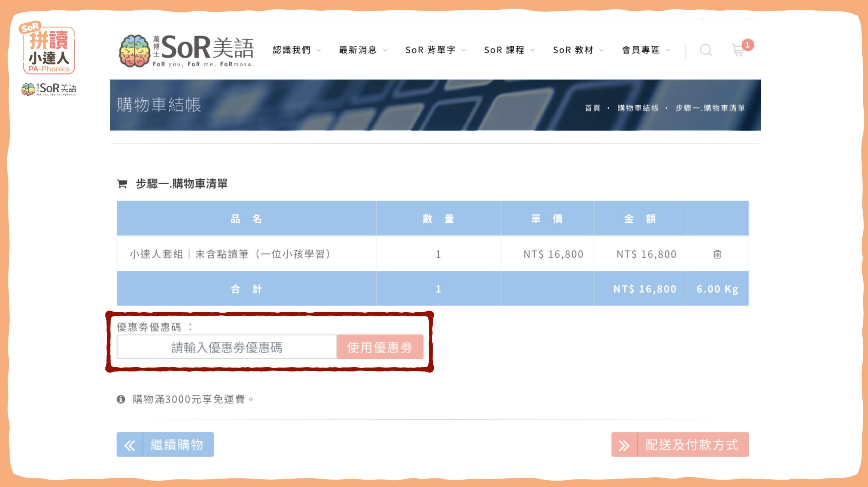Click the 合計 total amount NT$ 16,800
The width and height of the screenshot is (868, 487).
645,289
